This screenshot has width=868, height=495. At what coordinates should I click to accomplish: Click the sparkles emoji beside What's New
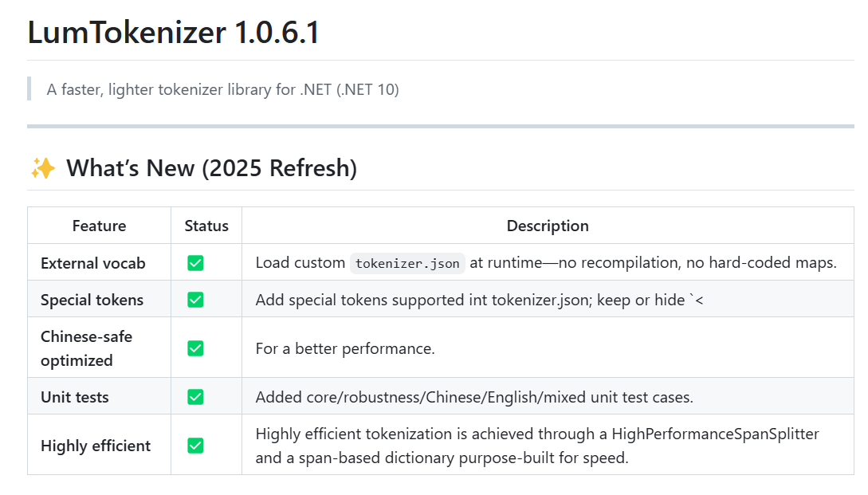pyautogui.click(x=42, y=168)
